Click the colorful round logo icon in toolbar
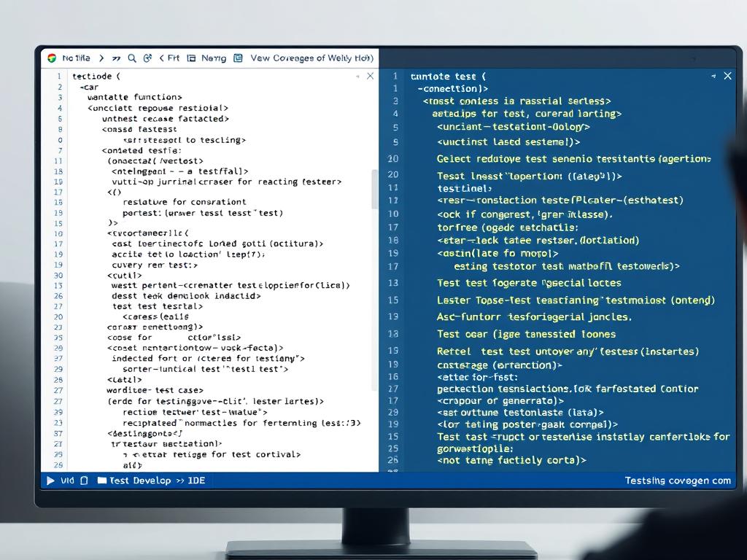 click(x=52, y=58)
